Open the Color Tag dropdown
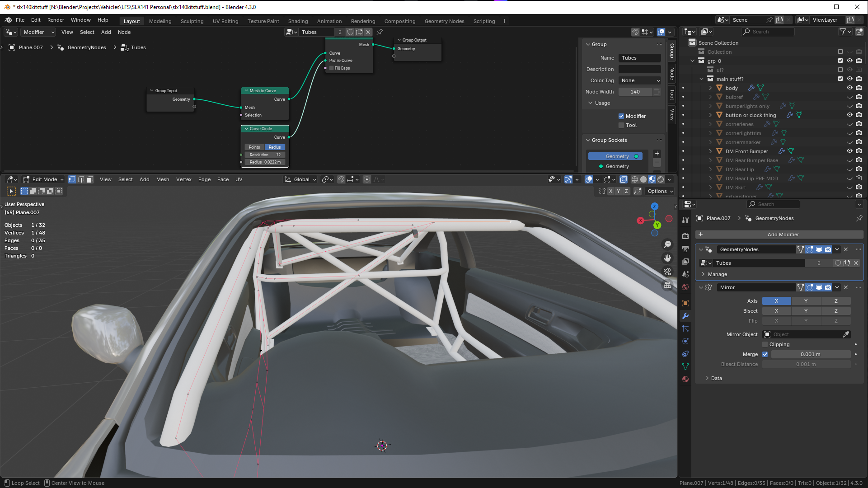 [640, 80]
